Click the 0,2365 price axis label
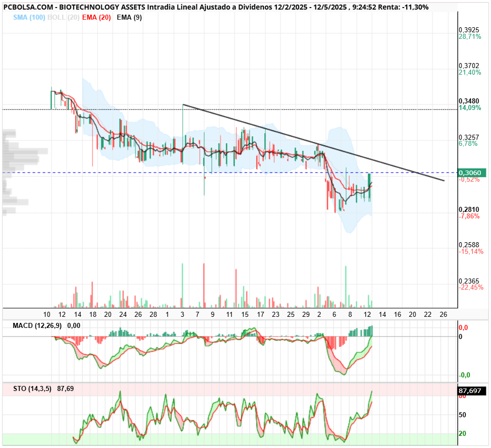Screen dimensions: 491x448 469,281
